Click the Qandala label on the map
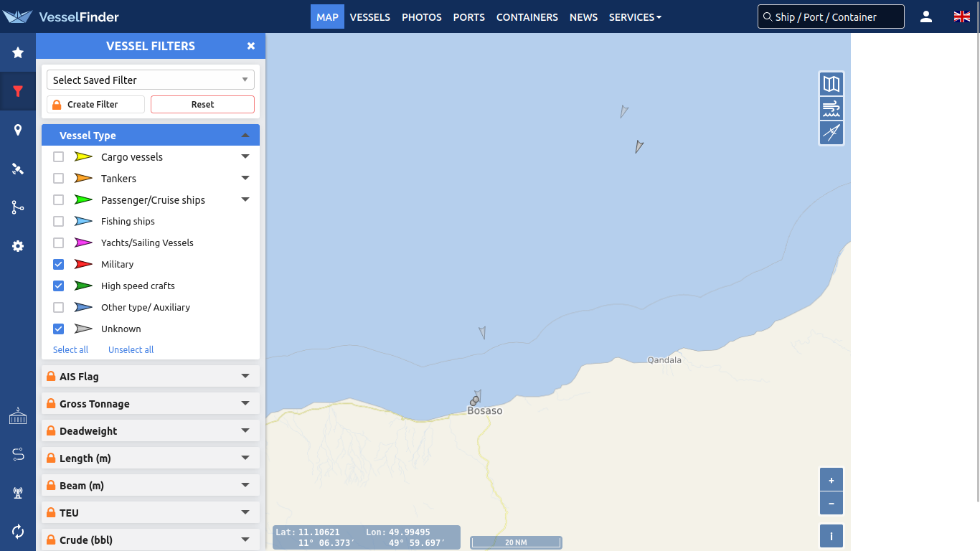This screenshot has height=551, width=980. click(664, 360)
